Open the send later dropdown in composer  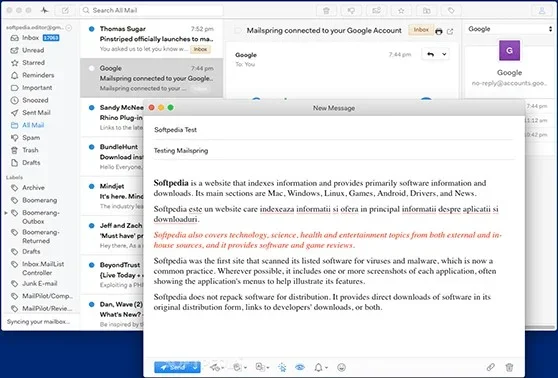coord(216,367)
